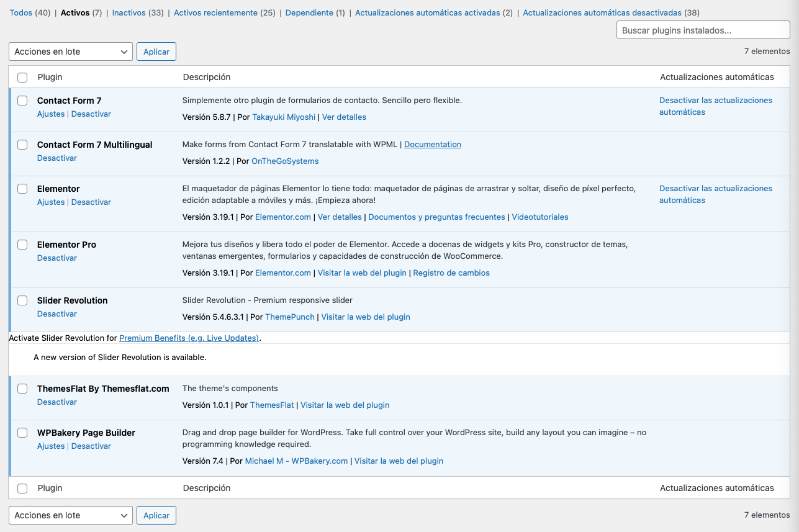Click Desactivar under the free Elementor plugin

(x=91, y=202)
